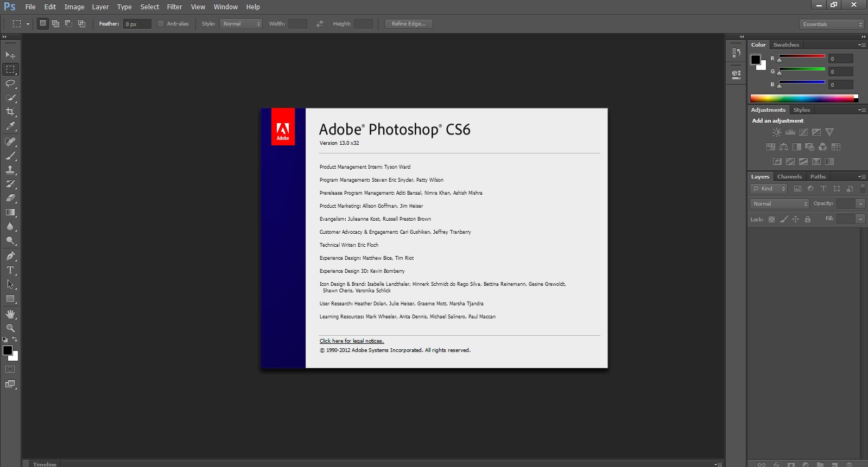The width and height of the screenshot is (868, 467).
Task: Add a Color Balance adjustment
Action: [x=784, y=147]
